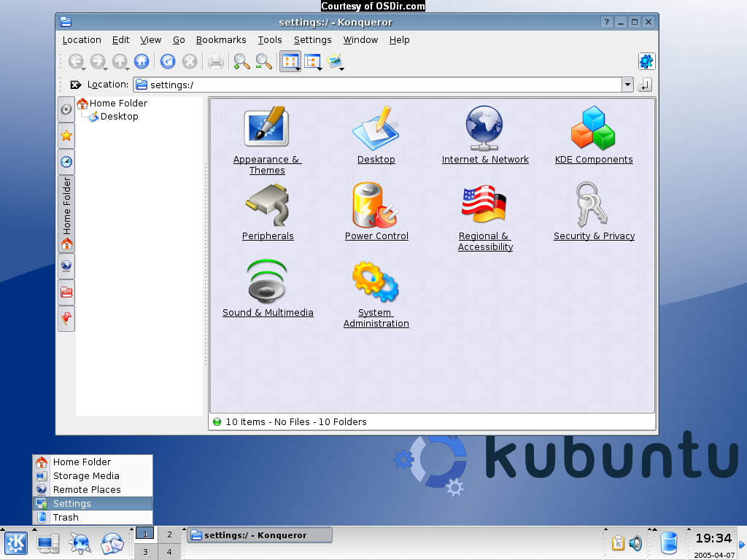Open the History clock sidebar tab

click(x=66, y=162)
